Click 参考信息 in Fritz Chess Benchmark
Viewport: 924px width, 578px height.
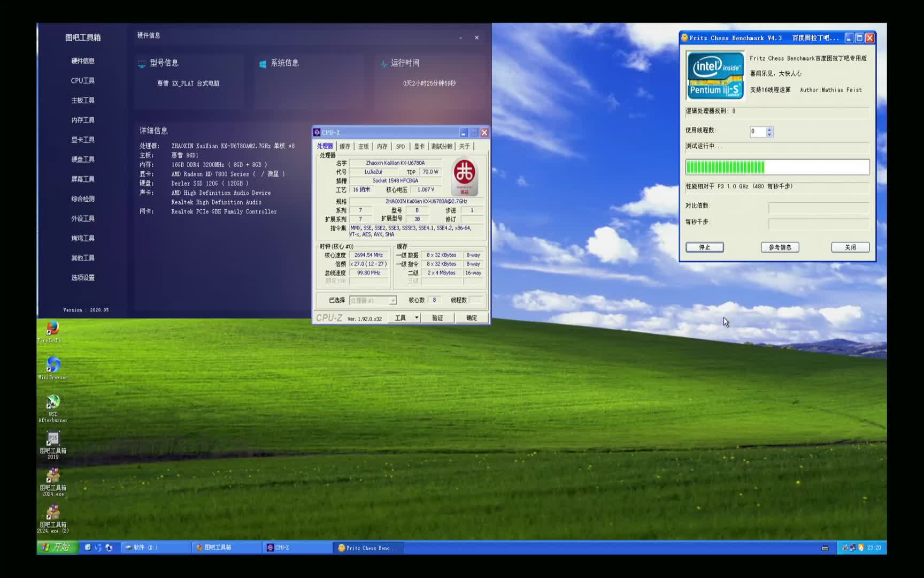780,247
